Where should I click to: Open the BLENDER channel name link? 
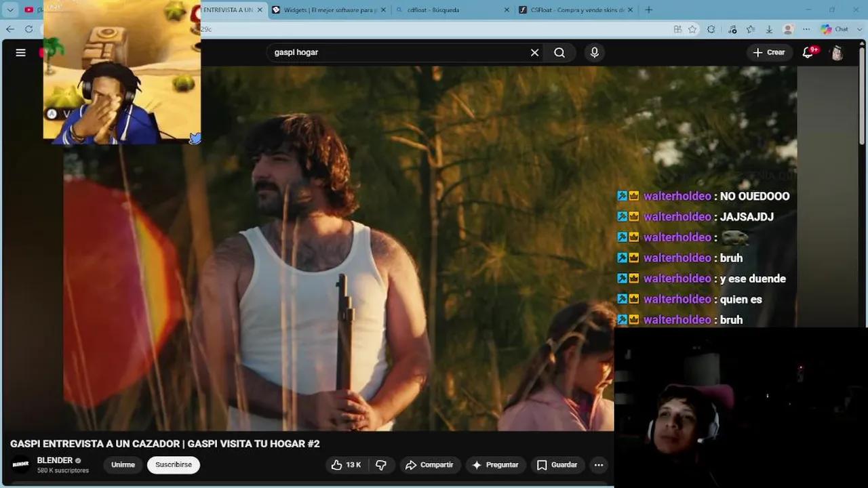[x=55, y=460]
